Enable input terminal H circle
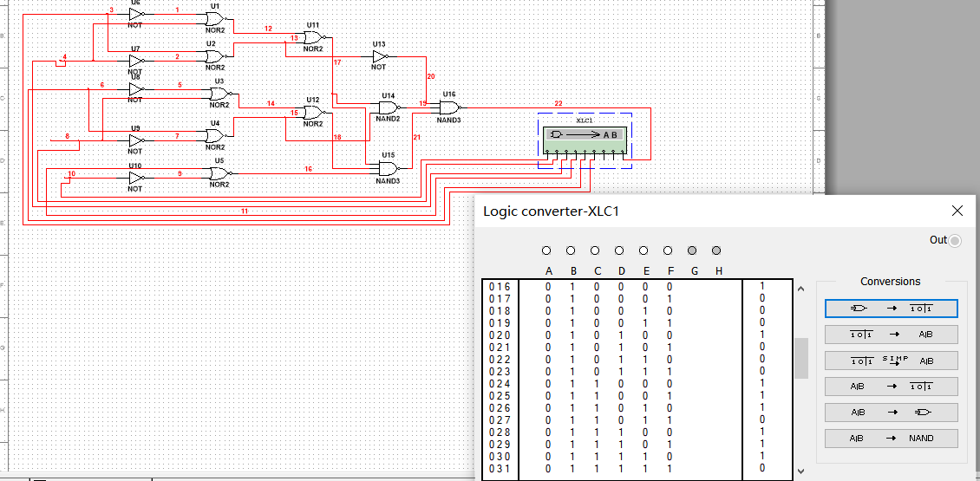980x481 pixels. tap(716, 250)
